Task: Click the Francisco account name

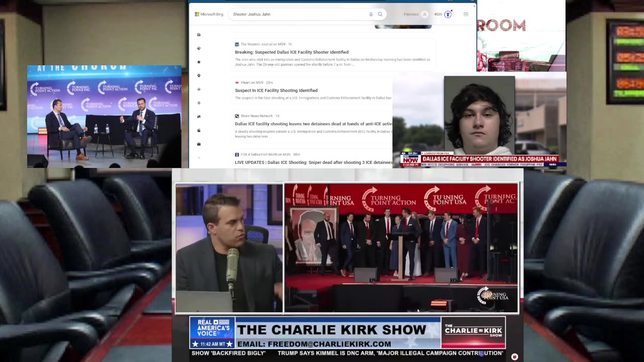Action: tap(411, 14)
